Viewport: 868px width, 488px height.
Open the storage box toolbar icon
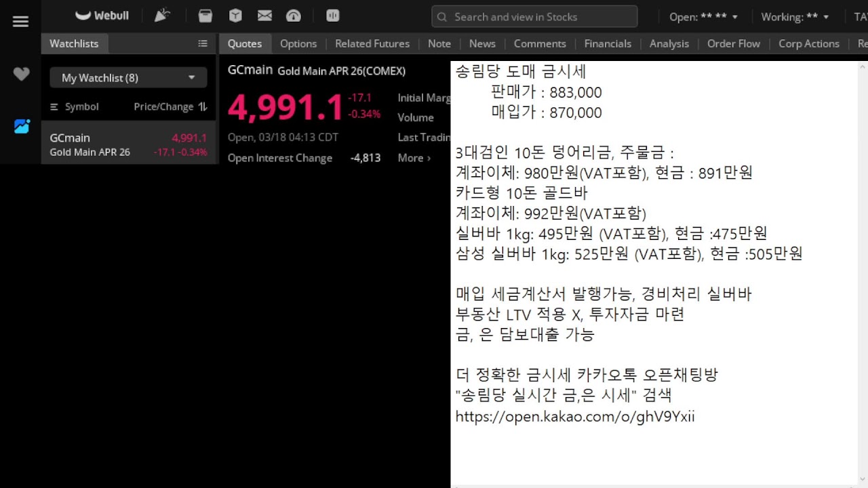[205, 16]
